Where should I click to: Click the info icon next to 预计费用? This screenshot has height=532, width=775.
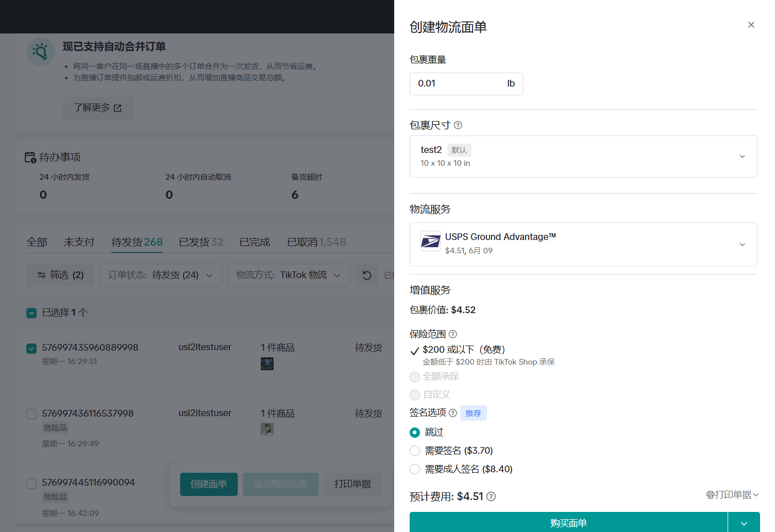coord(491,496)
